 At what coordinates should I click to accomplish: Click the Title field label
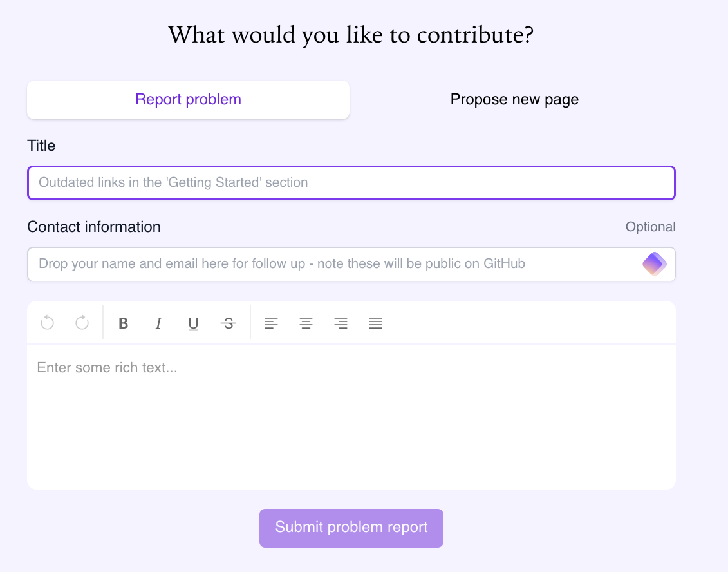(41, 146)
